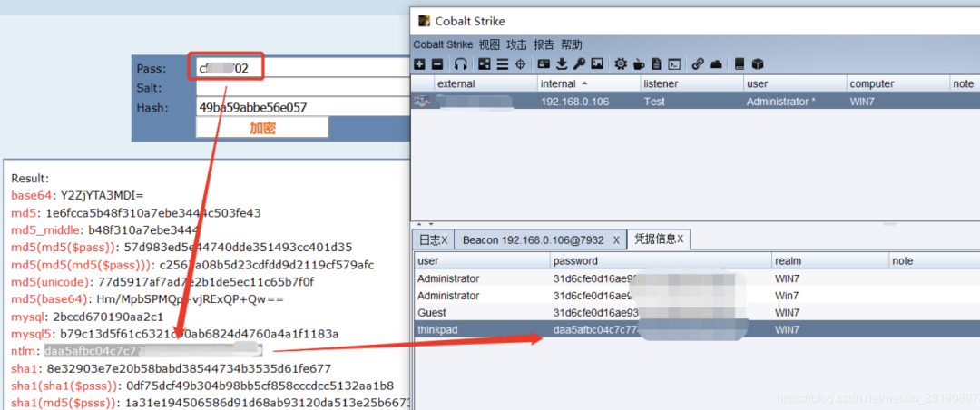This screenshot has width=980, height=410.
Task: Sort sessions by the listener column header
Action: 691,83
